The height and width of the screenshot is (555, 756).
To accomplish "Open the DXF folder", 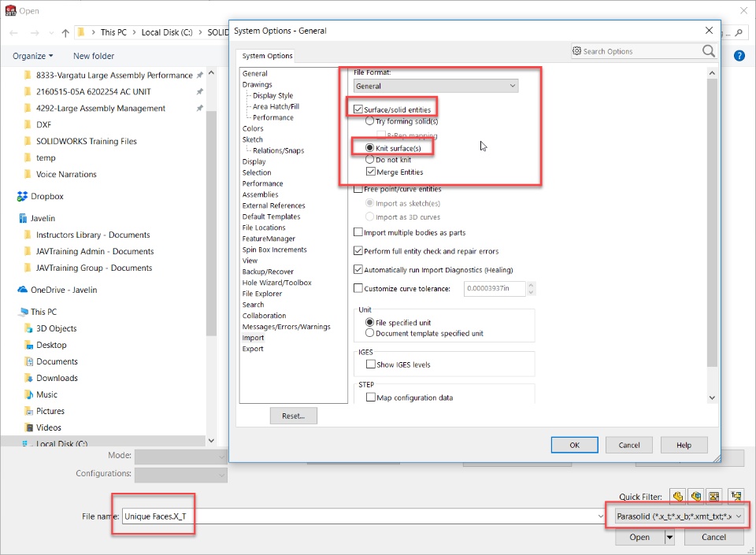I will (x=38, y=124).
